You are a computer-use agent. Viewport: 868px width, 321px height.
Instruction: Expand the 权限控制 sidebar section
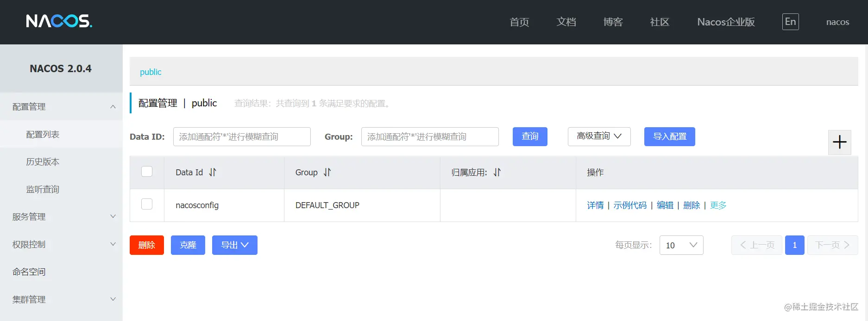(61, 244)
